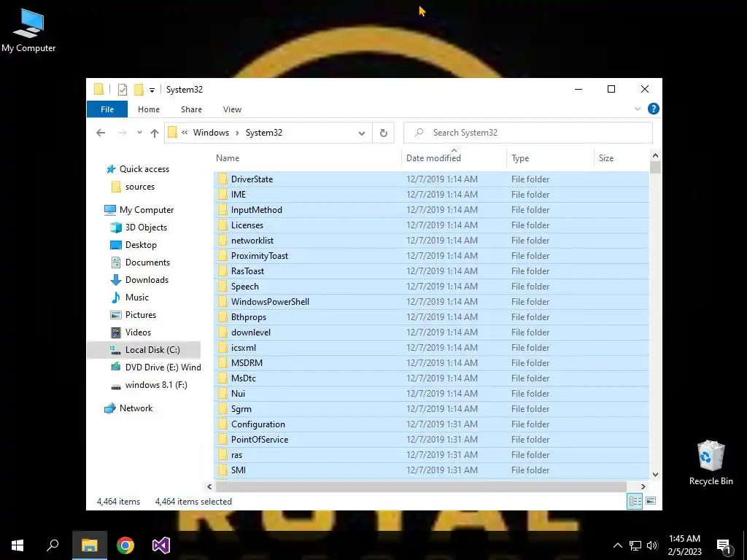Sort by the Date modified column header
Image resolution: width=747 pixels, height=560 pixels.
(x=454, y=158)
